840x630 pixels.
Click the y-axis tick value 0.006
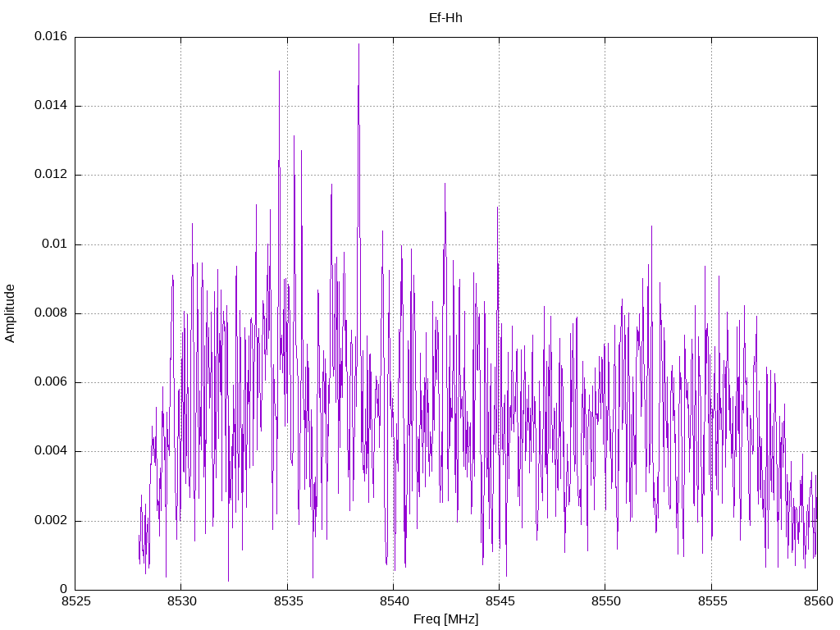(51, 382)
